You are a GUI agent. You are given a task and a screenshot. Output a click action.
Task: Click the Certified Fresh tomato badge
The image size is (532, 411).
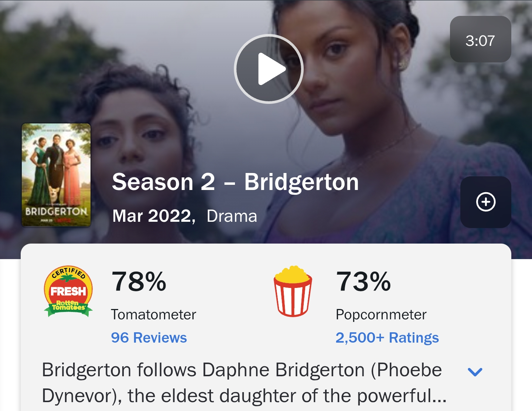click(x=68, y=291)
